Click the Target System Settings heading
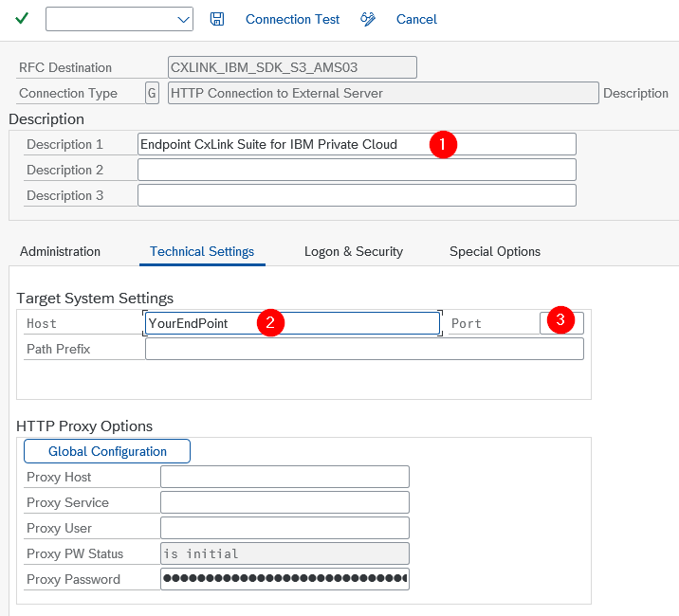Screen dimensions: 679x616 [x=95, y=299]
